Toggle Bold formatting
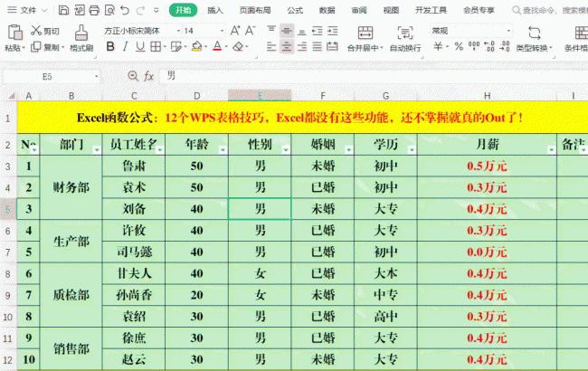 tap(110, 46)
